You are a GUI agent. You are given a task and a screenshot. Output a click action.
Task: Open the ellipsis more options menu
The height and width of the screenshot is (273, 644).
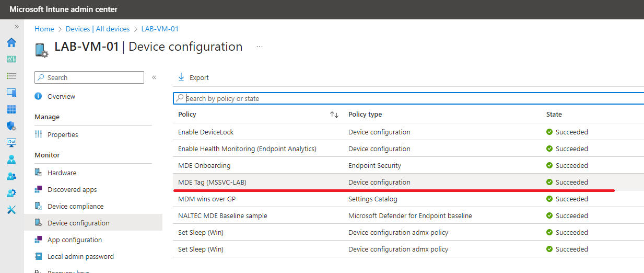pyautogui.click(x=259, y=47)
